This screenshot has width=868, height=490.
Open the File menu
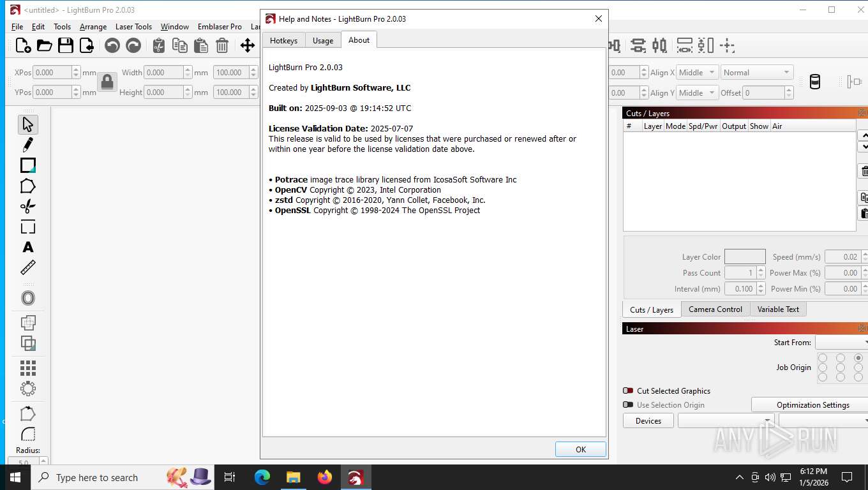click(17, 26)
